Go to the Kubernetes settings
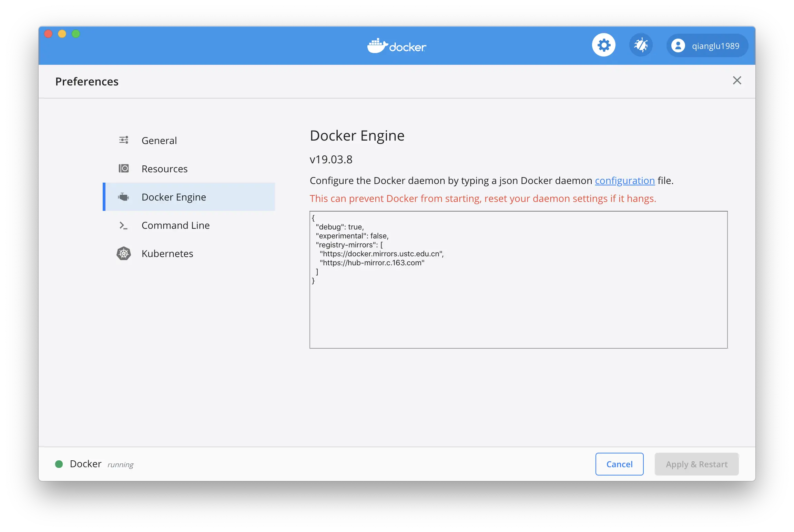The image size is (794, 532). click(x=167, y=254)
